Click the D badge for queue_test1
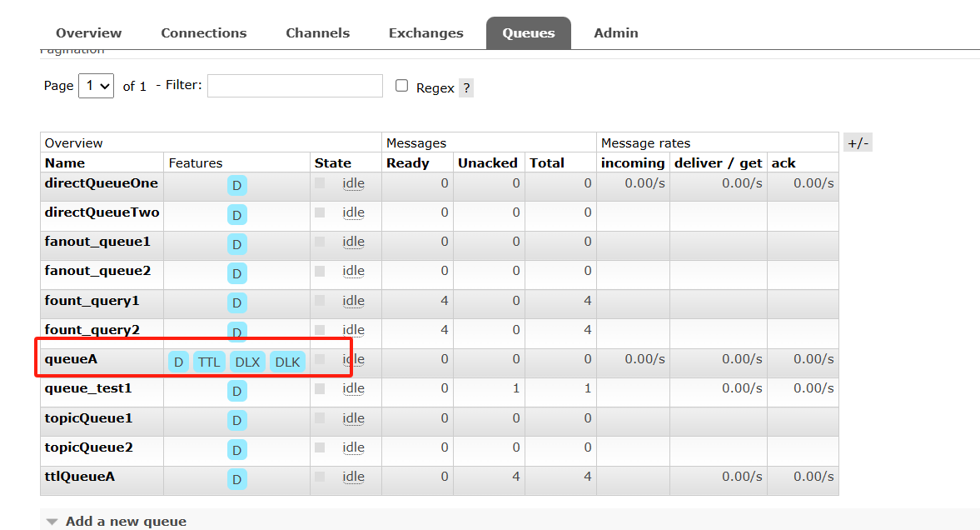 pyautogui.click(x=236, y=391)
